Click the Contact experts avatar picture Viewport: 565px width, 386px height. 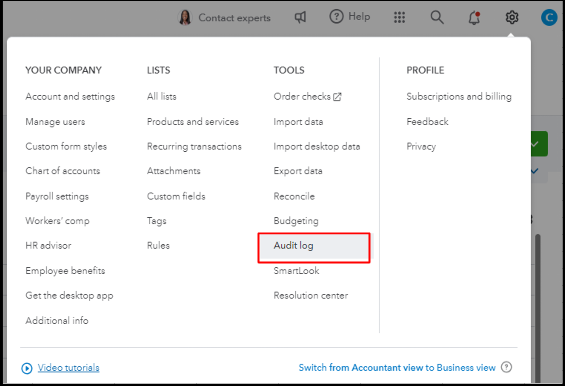coord(185,17)
